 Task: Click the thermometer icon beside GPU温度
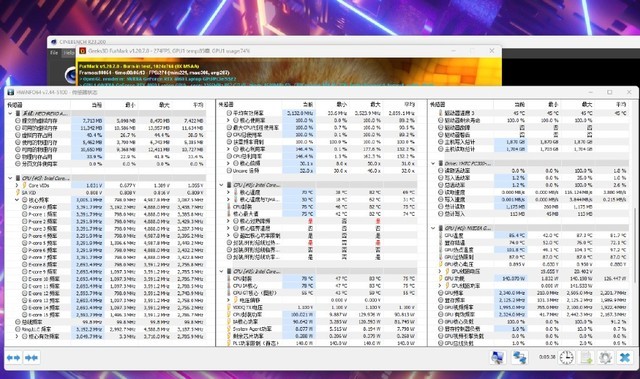pos(440,235)
